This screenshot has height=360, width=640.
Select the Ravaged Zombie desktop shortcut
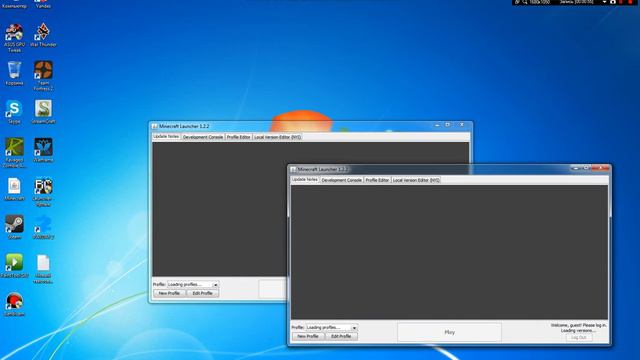pyautogui.click(x=14, y=153)
